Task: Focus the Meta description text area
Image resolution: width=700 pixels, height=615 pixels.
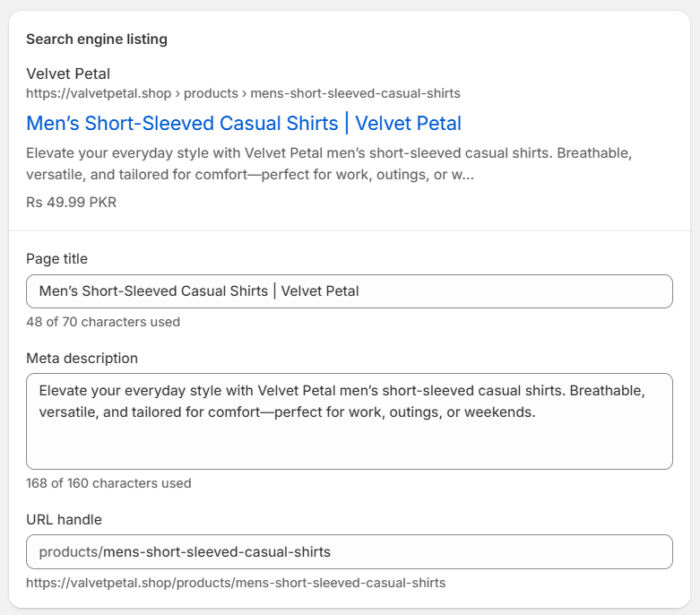Action: pos(349,439)
